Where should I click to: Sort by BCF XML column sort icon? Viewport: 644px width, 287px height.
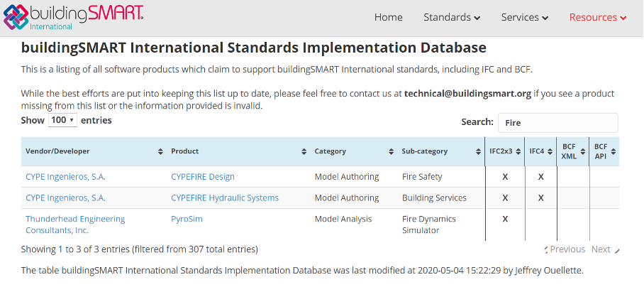pos(582,151)
